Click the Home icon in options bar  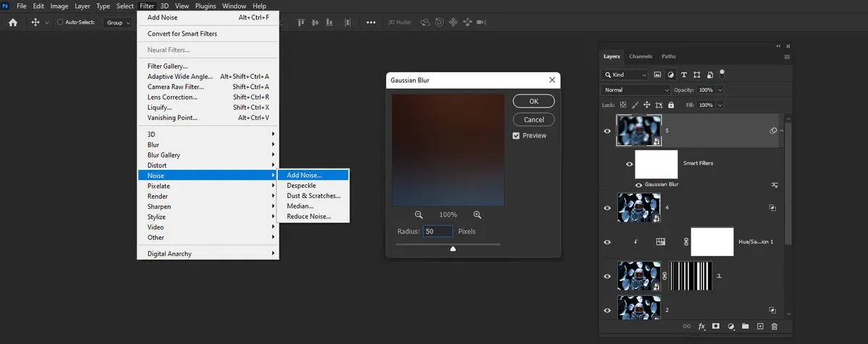tap(12, 22)
